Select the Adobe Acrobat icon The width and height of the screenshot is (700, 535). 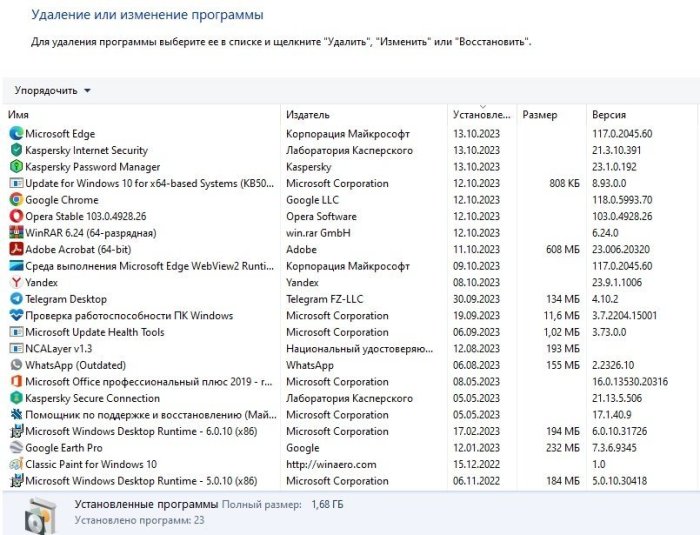[x=16, y=249]
